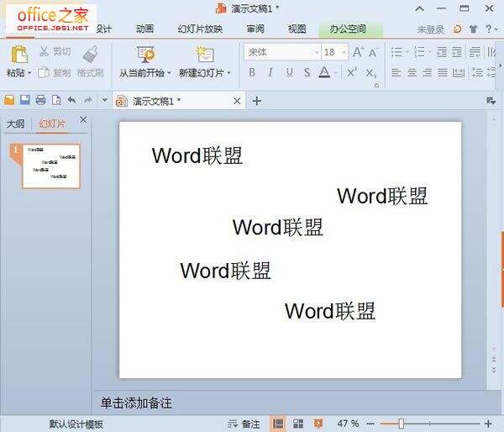Image resolution: width=504 pixels, height=432 pixels.
Task: Click 备注 notes button in status bar
Action: [x=244, y=424]
